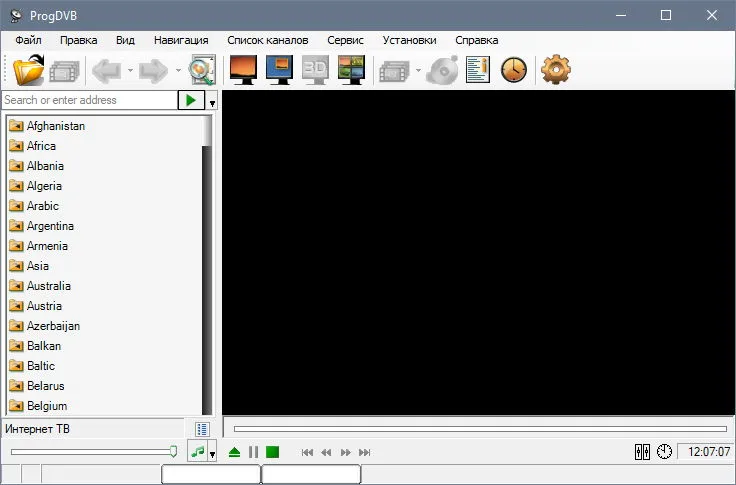Image resolution: width=736 pixels, height=485 pixels.
Task: Expand the dropdown next to the green play button
Action: 212,102
